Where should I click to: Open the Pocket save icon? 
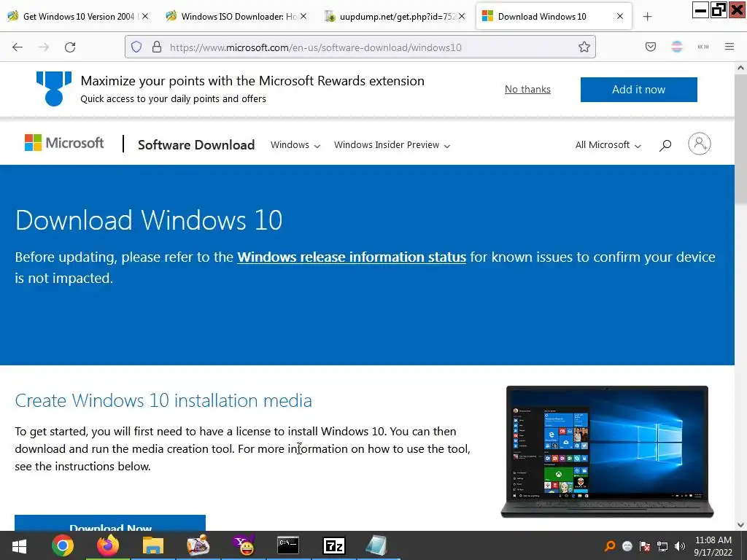tap(651, 47)
